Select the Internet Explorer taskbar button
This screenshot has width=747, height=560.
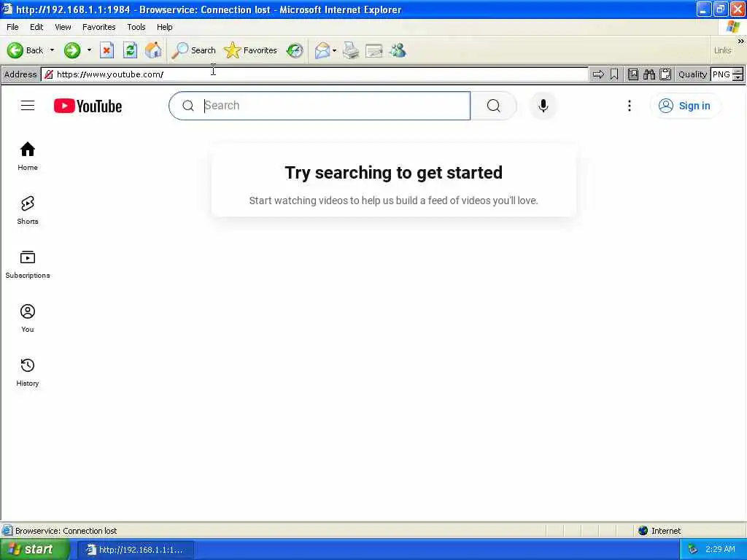(136, 550)
